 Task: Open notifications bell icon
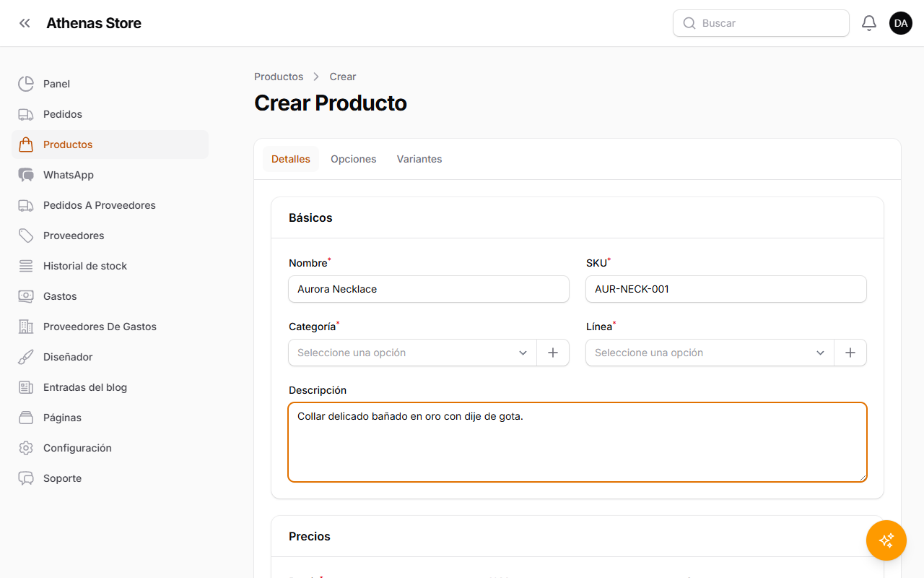tap(869, 23)
